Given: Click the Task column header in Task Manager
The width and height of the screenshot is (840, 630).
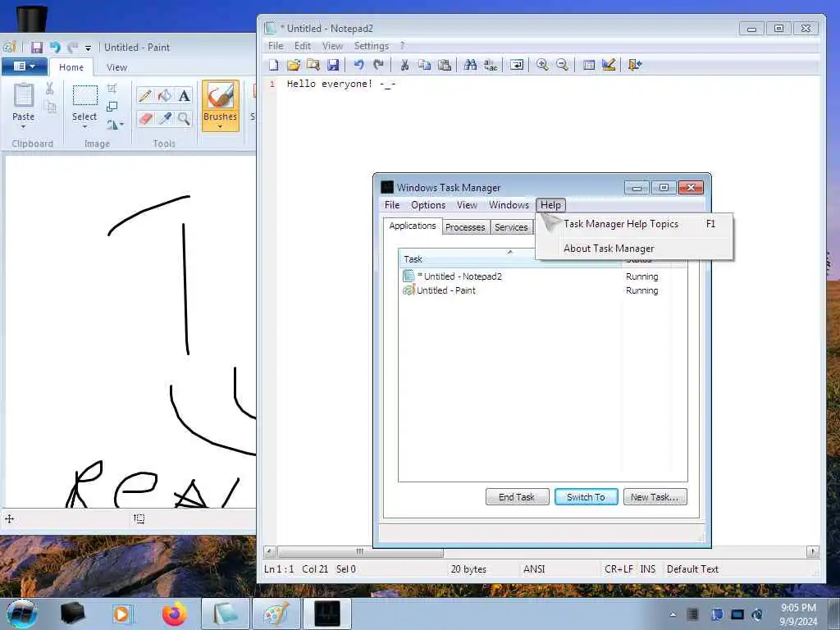Looking at the screenshot, I should [510, 259].
